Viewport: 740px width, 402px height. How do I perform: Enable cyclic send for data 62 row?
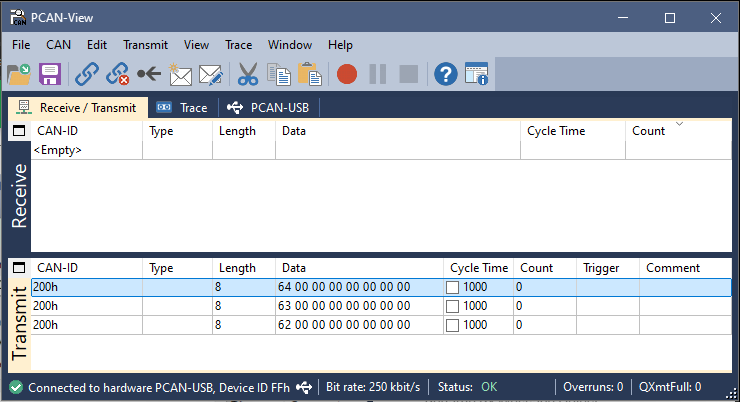pos(452,325)
